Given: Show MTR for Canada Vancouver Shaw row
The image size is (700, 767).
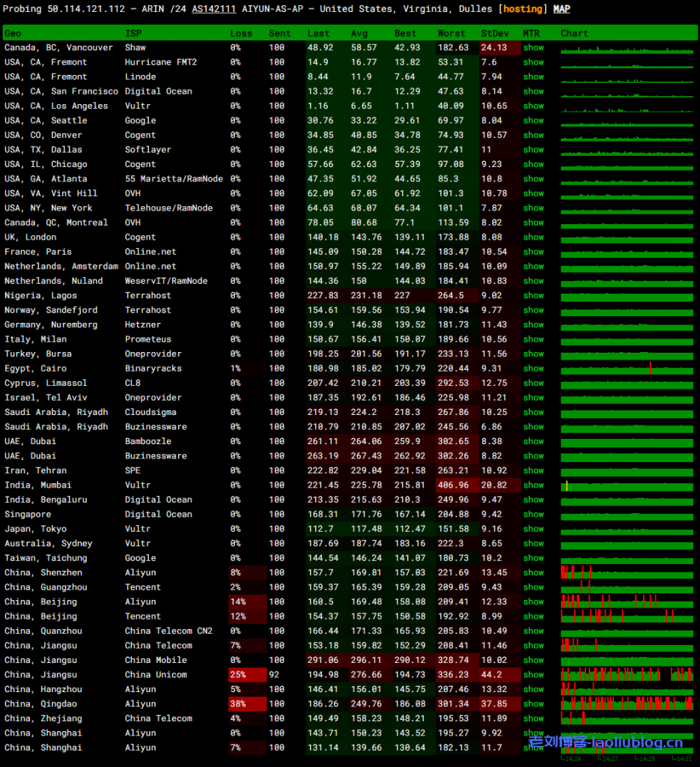Looking at the screenshot, I should point(533,48).
